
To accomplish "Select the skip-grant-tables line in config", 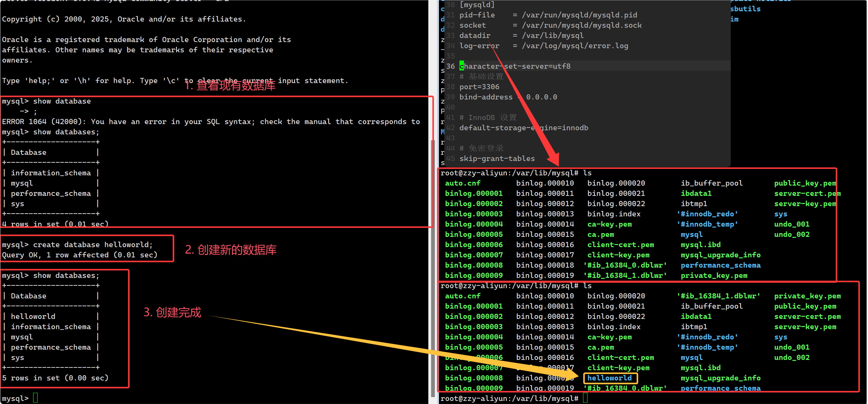I will tap(497, 159).
